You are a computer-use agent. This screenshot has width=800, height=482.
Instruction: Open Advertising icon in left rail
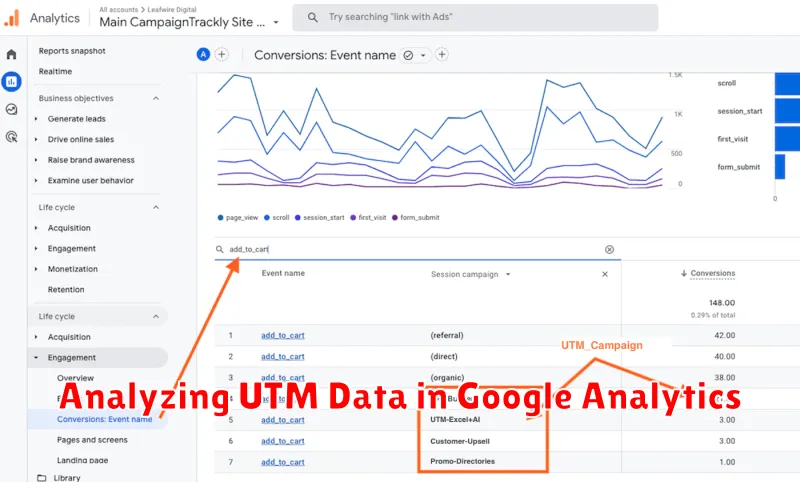(x=11, y=136)
